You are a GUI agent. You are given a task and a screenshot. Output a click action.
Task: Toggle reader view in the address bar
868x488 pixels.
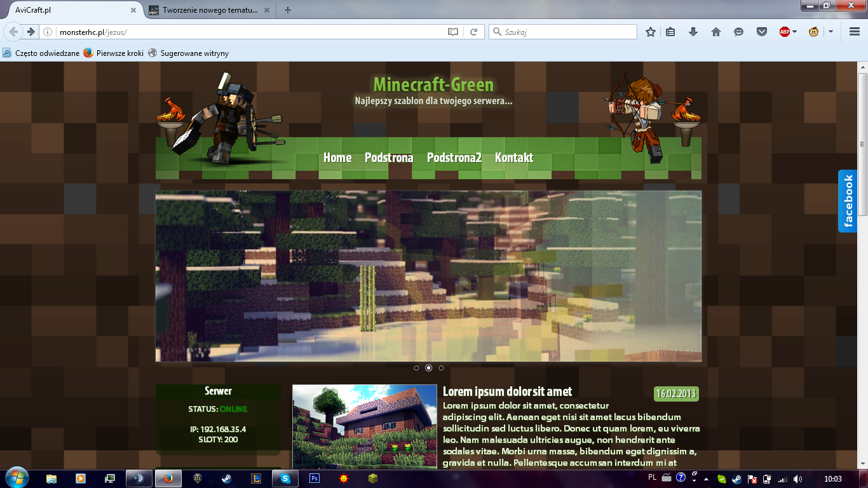[453, 32]
